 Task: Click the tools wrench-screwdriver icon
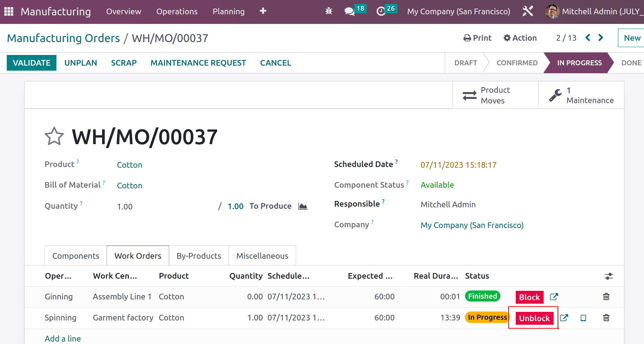[528, 11]
